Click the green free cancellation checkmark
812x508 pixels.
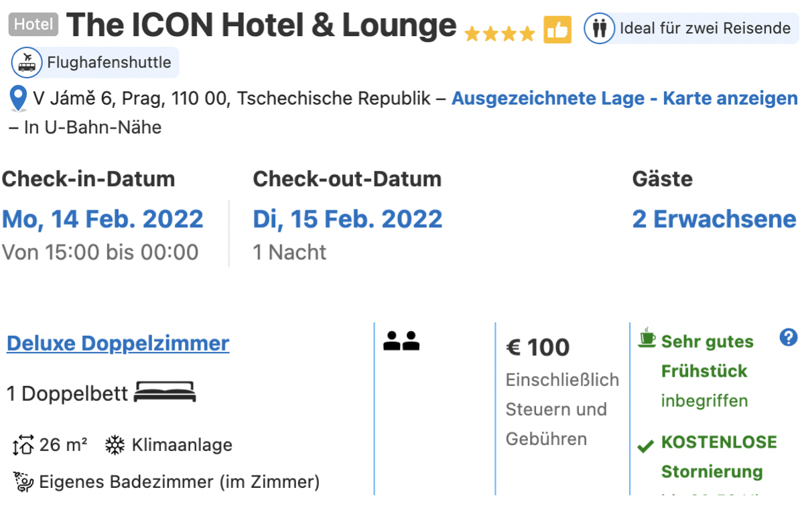tap(646, 446)
